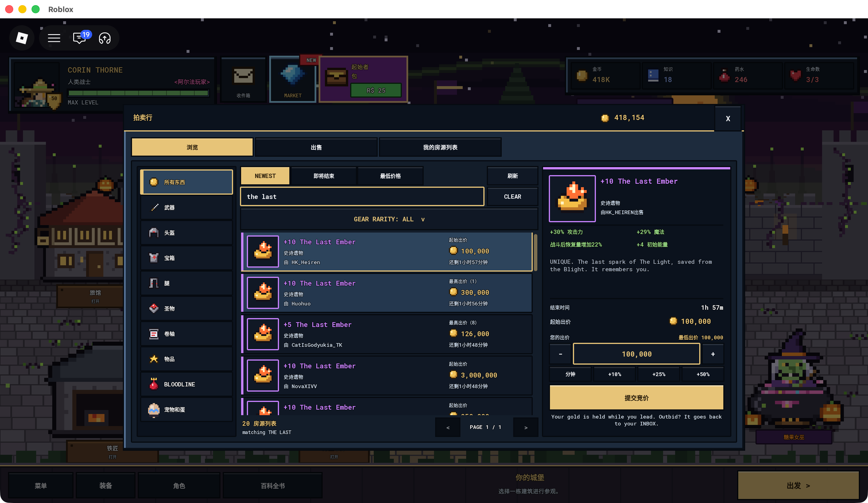Select the 宝箱 chest armor category
The height and width of the screenshot is (503, 868).
pyautogui.click(x=186, y=258)
